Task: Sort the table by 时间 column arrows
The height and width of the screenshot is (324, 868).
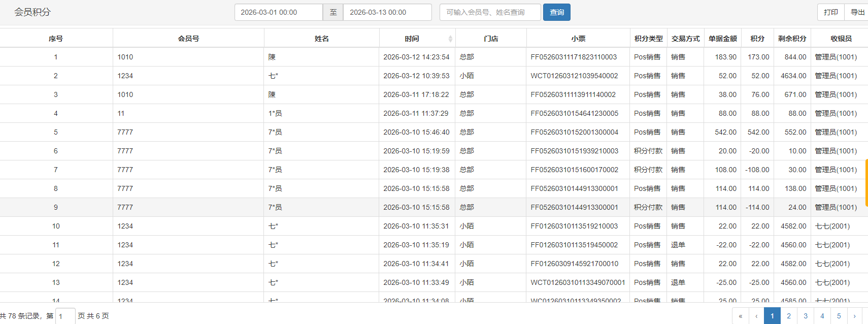Action: 450,39
